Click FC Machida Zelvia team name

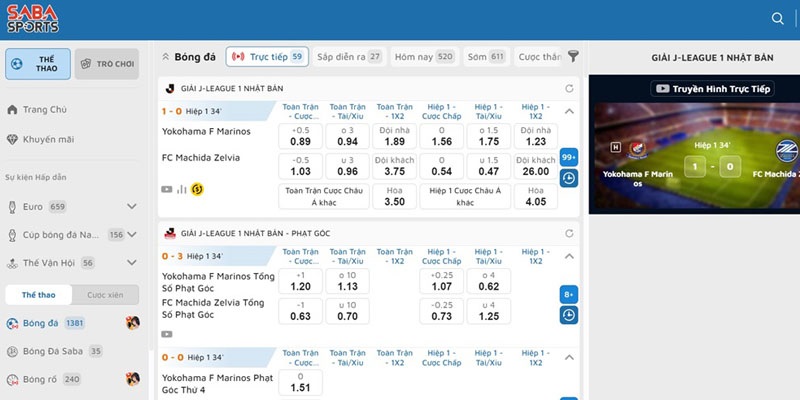[x=201, y=158]
